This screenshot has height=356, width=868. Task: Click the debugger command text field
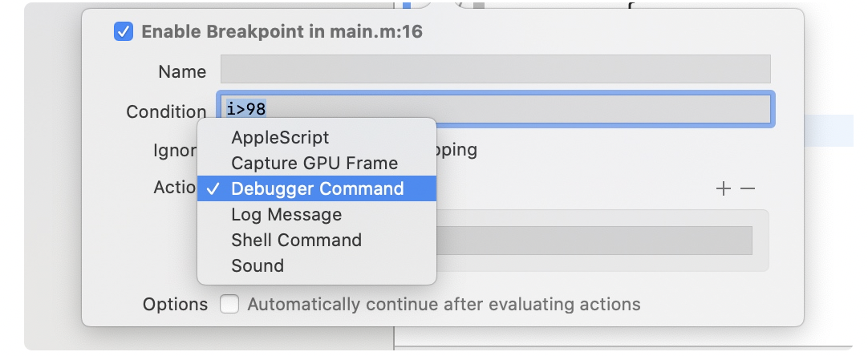click(594, 241)
